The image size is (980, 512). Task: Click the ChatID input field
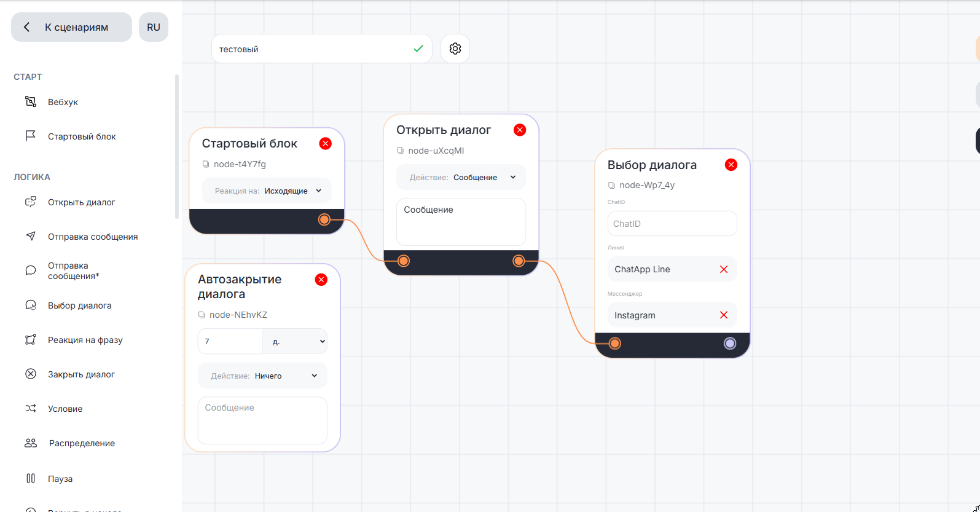click(x=672, y=224)
